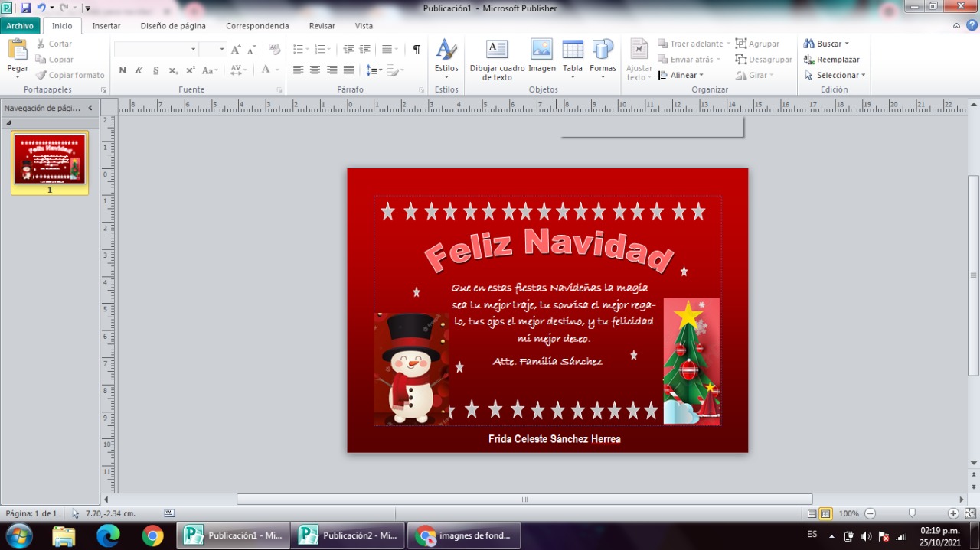Collapse the Navegación de páginas panel
980x550 pixels.
pos(90,108)
